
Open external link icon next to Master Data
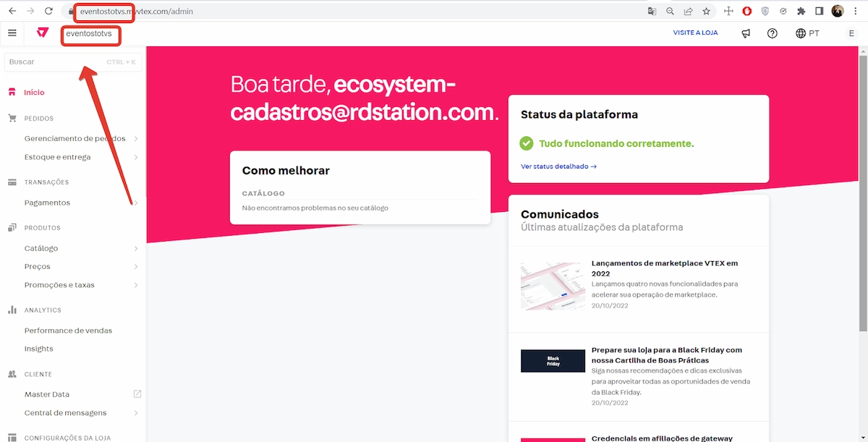pyautogui.click(x=137, y=394)
